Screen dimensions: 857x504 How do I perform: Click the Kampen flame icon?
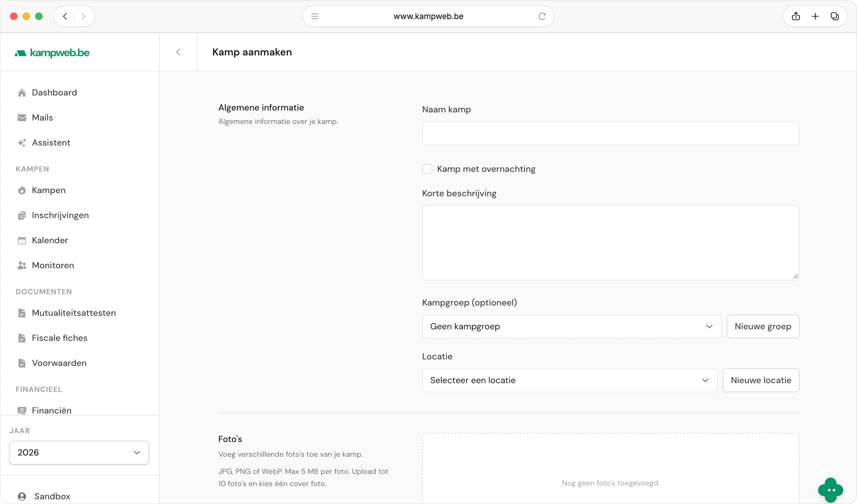(x=22, y=190)
